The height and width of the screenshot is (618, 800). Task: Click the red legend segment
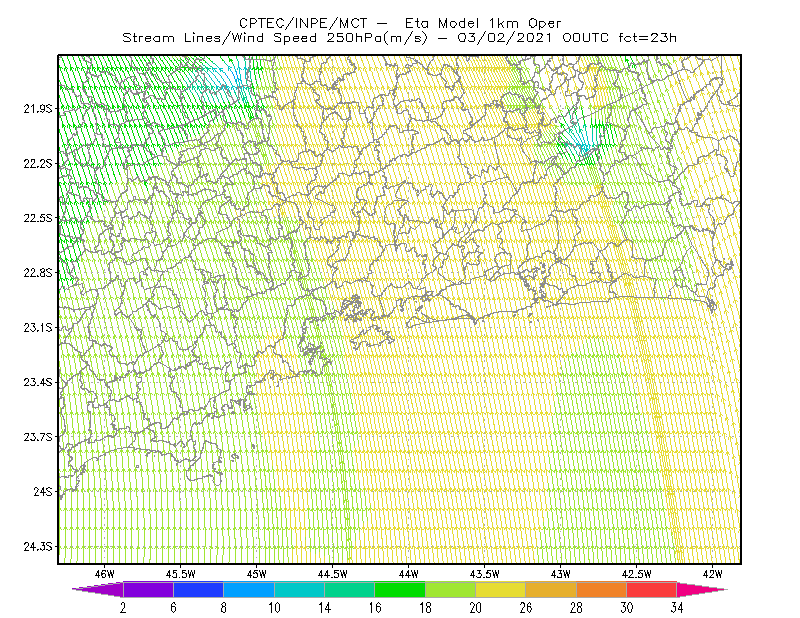point(652,589)
